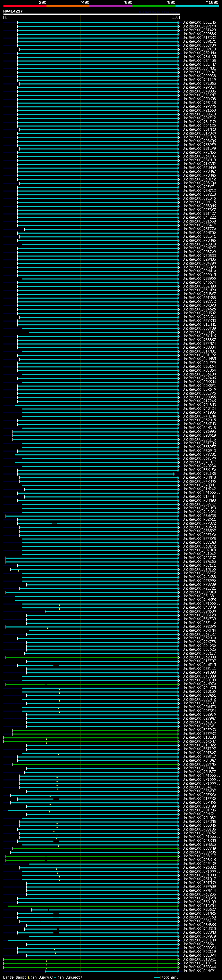Select the UniRef100_Q8W171 label
Viewport: 222px width, 980px height.
click(199, 41)
